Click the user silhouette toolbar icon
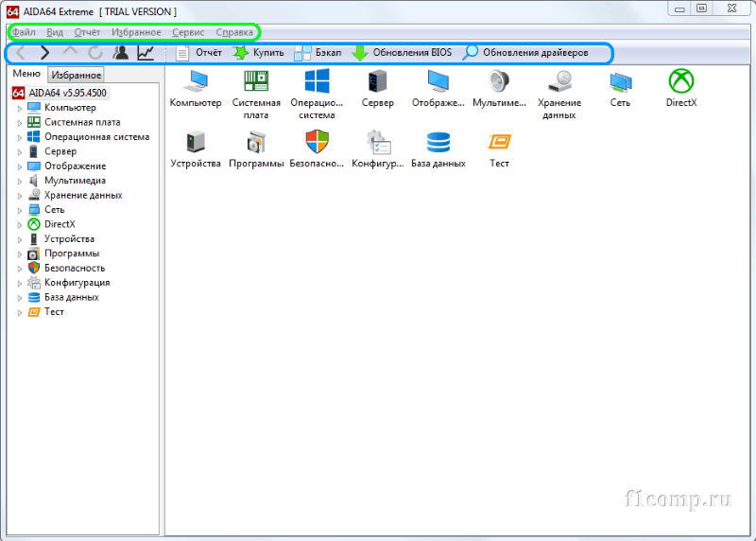The width and height of the screenshot is (756, 541). pos(121,52)
